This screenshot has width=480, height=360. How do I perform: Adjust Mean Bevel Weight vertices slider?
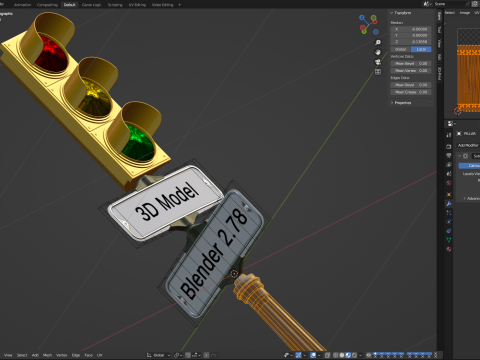411,63
